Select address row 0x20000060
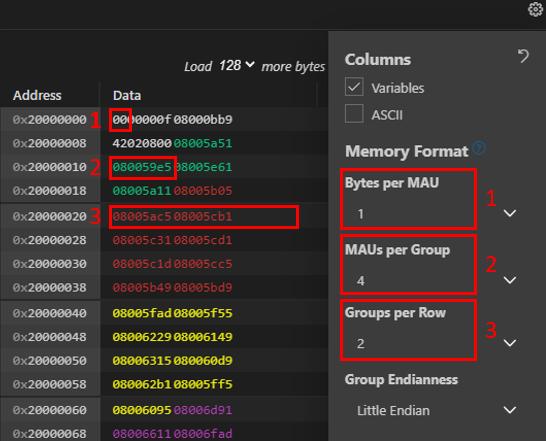This screenshot has width=546, height=441. pyautogui.click(x=49, y=410)
